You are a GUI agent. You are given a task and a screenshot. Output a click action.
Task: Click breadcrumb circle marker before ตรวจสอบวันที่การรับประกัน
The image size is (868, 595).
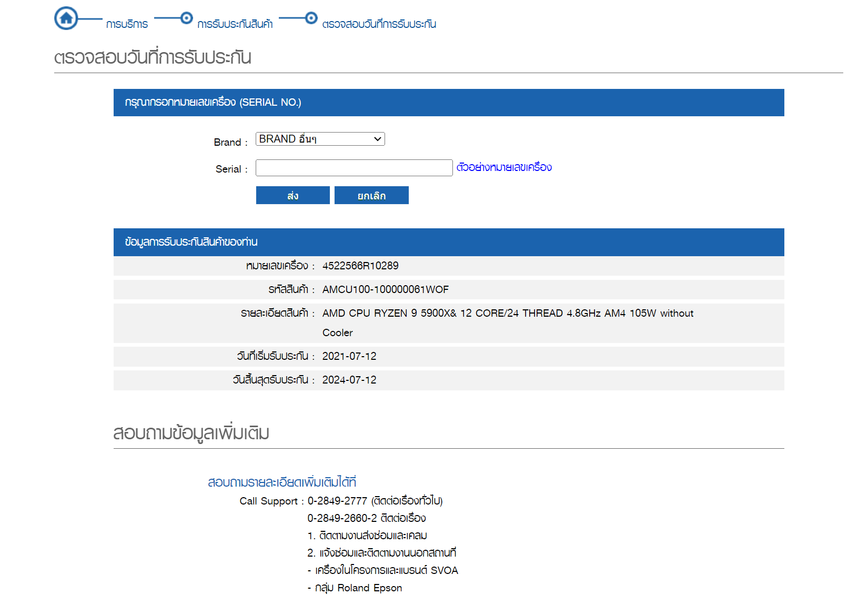tap(311, 18)
